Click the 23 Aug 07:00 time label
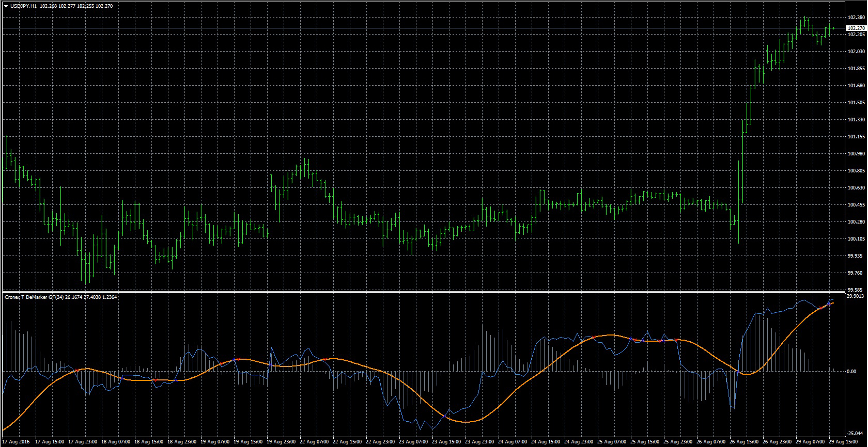Viewport: 868px width, 447px height. click(x=414, y=442)
